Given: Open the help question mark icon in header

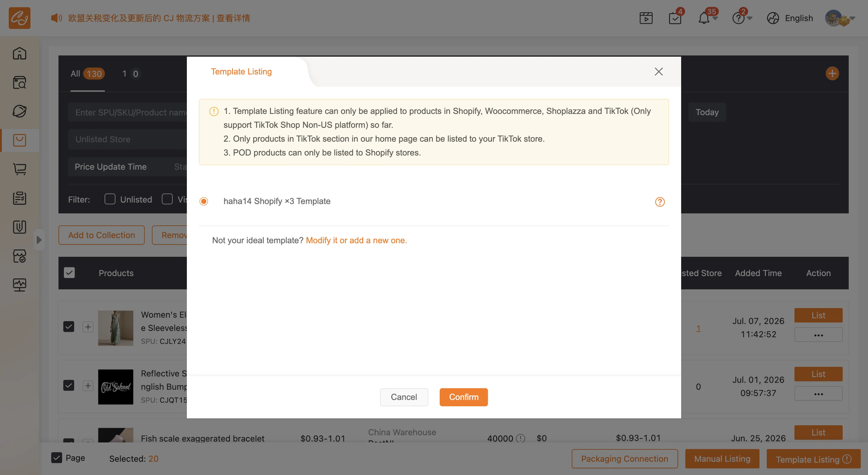Looking at the screenshot, I should click(x=738, y=18).
